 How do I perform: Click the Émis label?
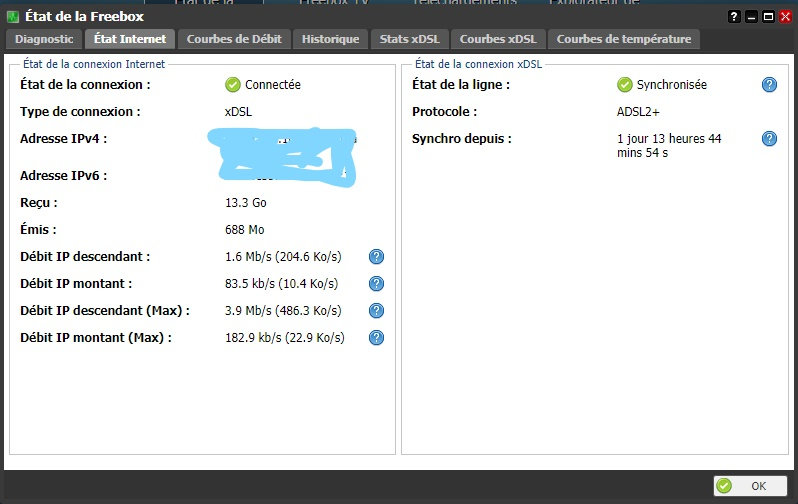pyautogui.click(x=38, y=230)
